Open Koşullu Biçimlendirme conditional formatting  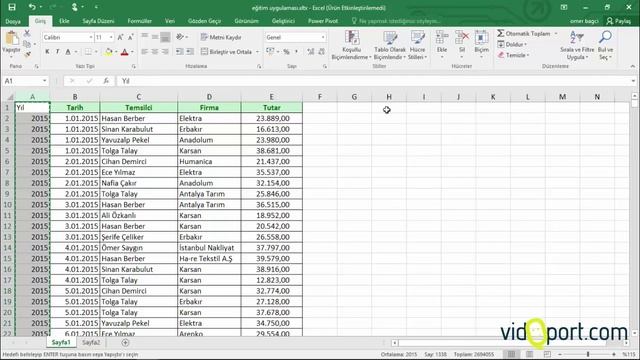351,45
